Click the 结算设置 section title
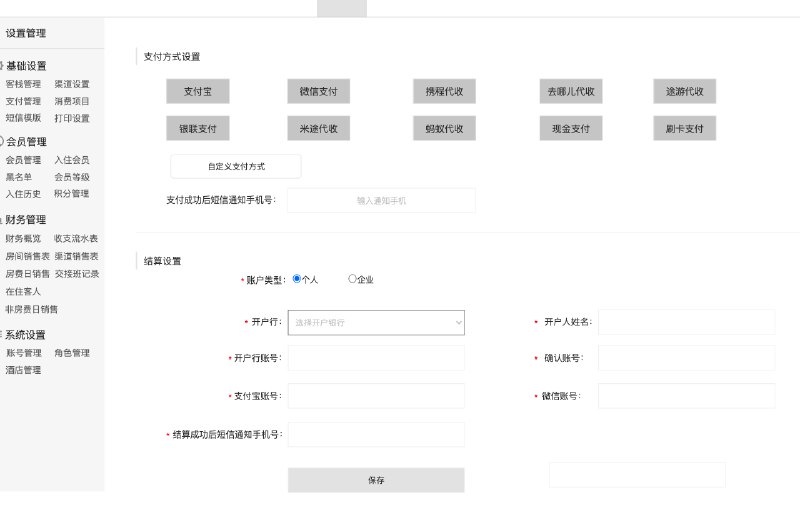Screen dimensions: 800x530 point(162,261)
